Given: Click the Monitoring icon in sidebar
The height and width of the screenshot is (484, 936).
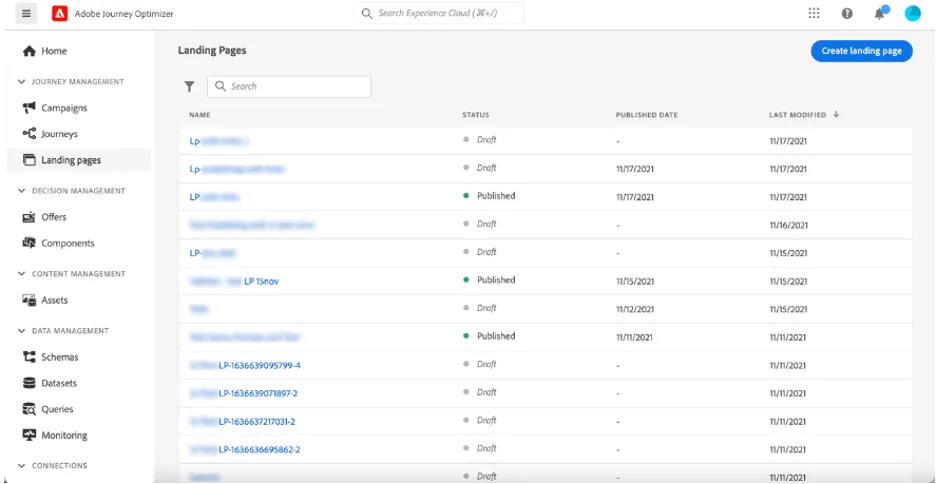Looking at the screenshot, I should tap(29, 435).
